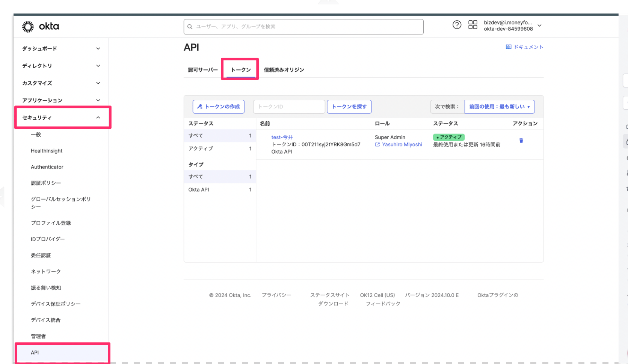
Task: Filter status by すべて
Action: [220, 135]
